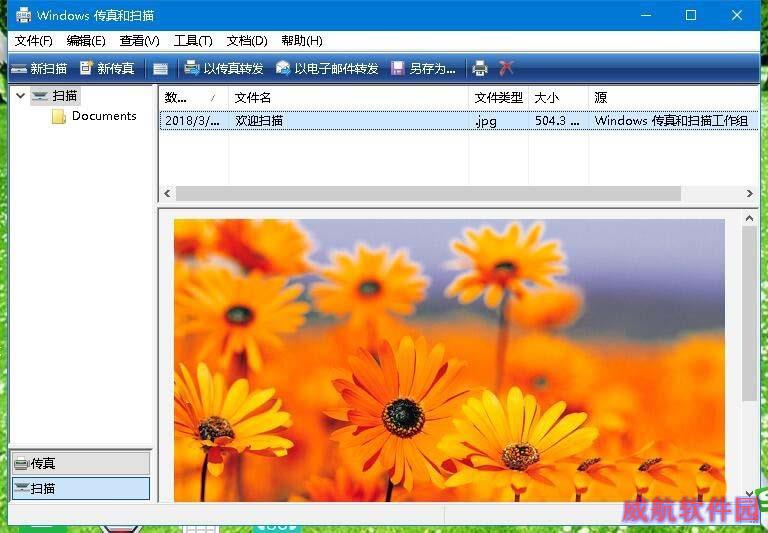
Task: Forward the scan as fax (以传真转发)
Action: [x=224, y=69]
